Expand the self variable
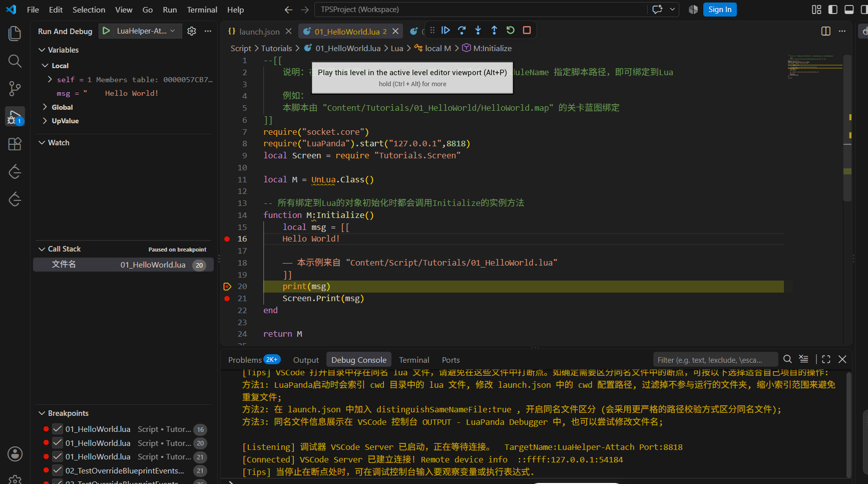This screenshot has width=868, height=484. coord(50,79)
